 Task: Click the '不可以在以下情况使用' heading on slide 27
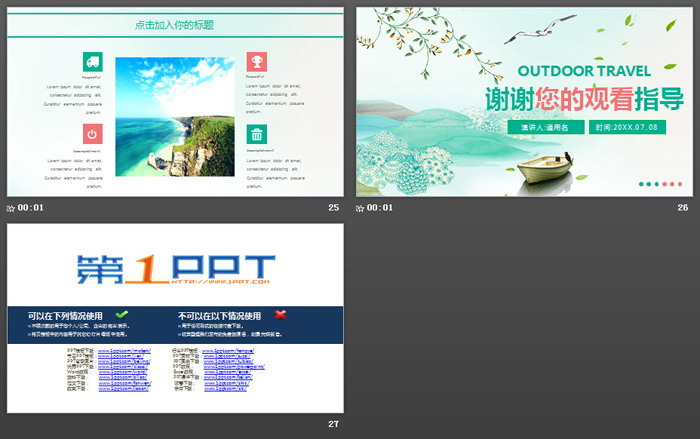(219, 316)
